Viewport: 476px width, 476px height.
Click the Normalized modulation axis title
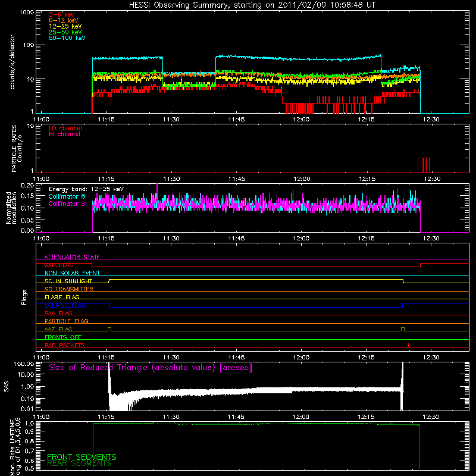tap(11, 208)
